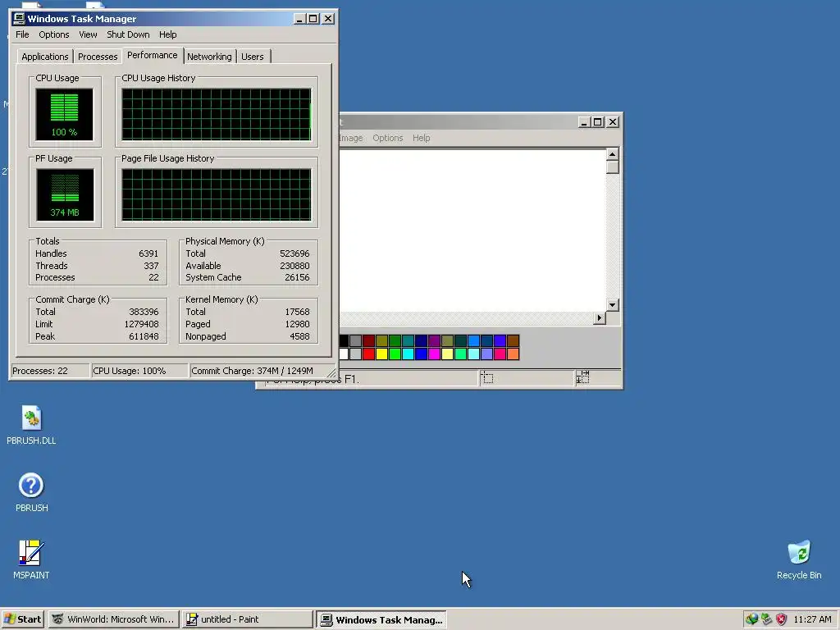This screenshot has width=840, height=630.
Task: Click Commit Charge Limit value 1279408
Action: coord(141,324)
